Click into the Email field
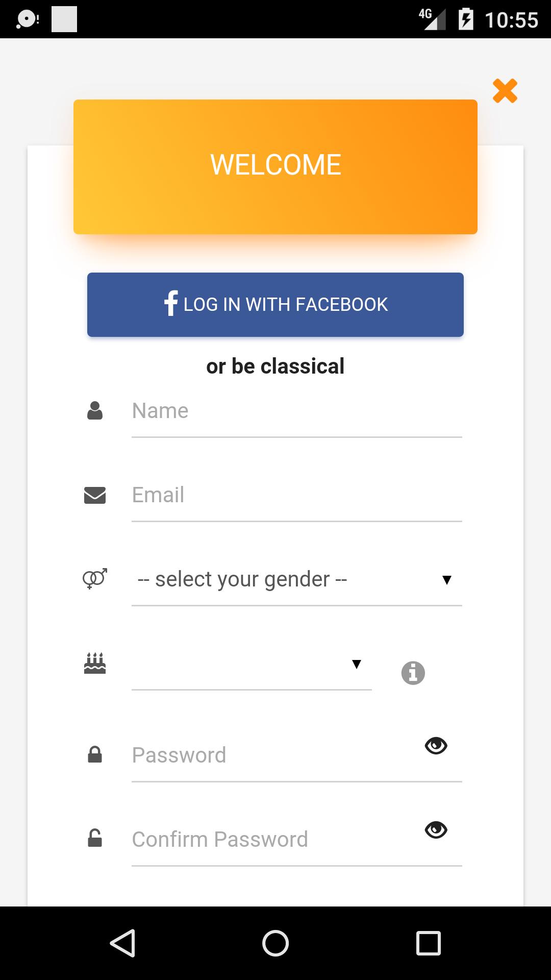Screen dimensions: 551x980 [296, 496]
